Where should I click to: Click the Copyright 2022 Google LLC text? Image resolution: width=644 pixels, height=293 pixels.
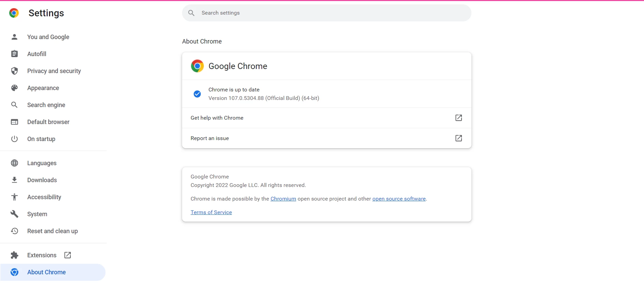248,185
